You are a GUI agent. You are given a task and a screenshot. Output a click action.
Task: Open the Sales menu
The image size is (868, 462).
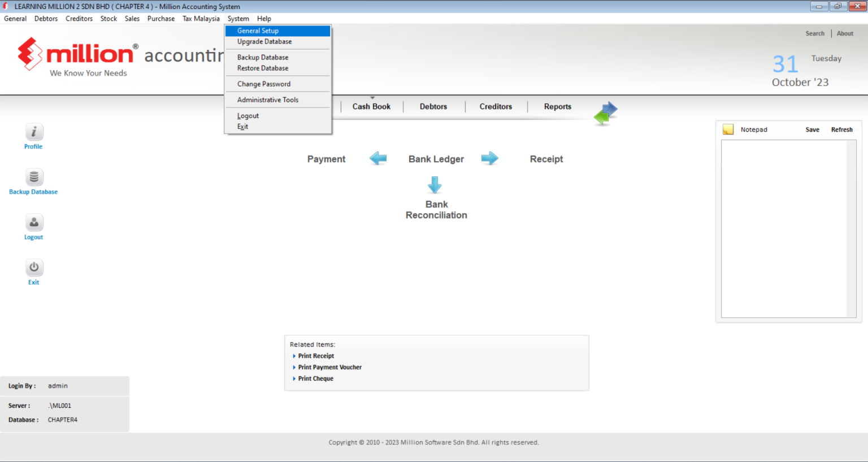(132, 19)
